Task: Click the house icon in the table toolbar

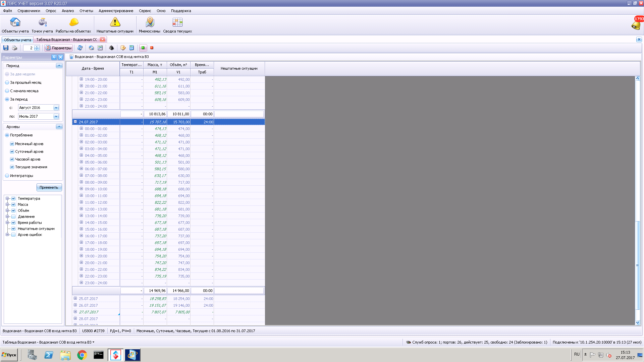Action: pos(91,48)
